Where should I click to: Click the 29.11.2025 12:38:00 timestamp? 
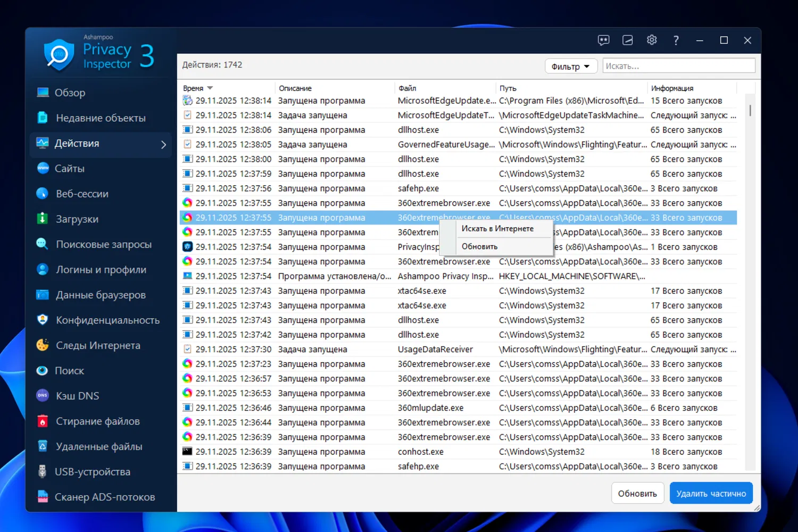point(233,159)
